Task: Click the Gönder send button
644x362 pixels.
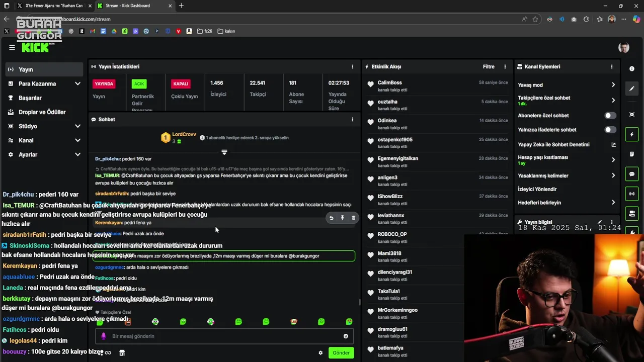Action: (x=341, y=353)
